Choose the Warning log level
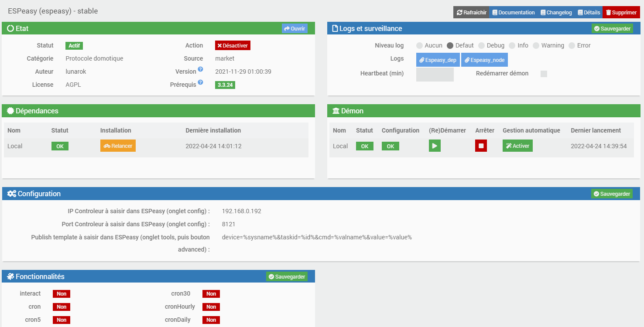 click(x=536, y=45)
